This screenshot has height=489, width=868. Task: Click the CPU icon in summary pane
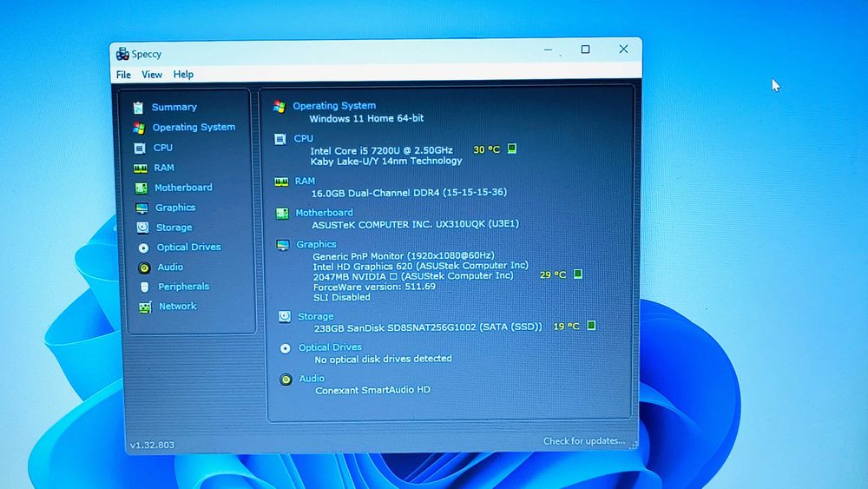point(280,139)
